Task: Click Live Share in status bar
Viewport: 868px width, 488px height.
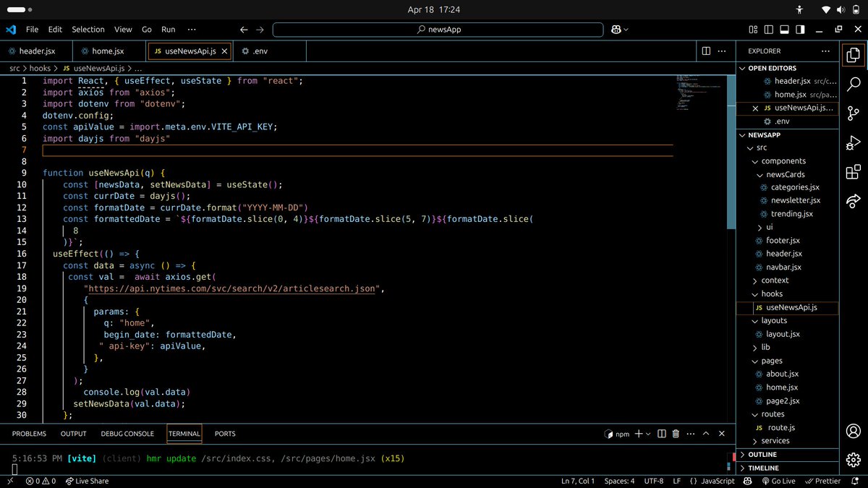Action: pos(86,481)
